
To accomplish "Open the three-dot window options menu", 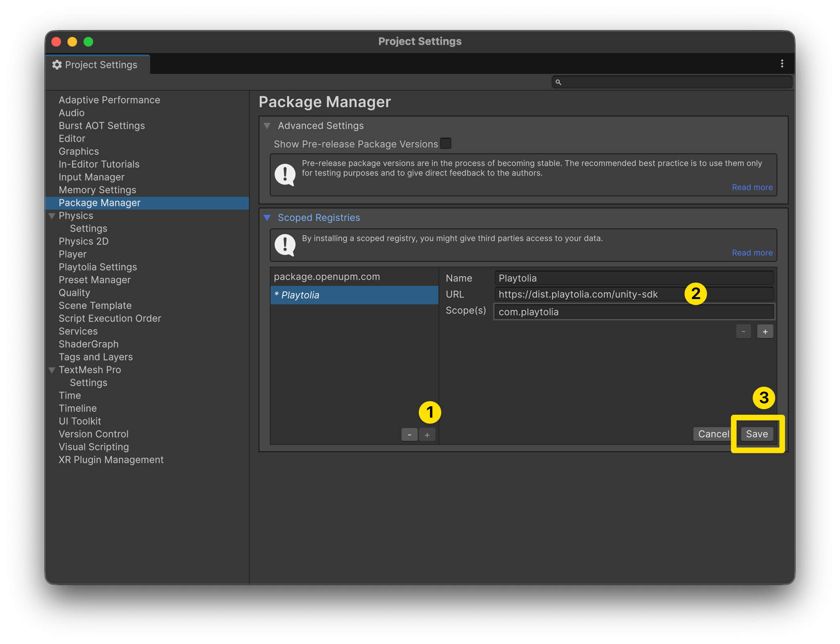I will tap(782, 63).
